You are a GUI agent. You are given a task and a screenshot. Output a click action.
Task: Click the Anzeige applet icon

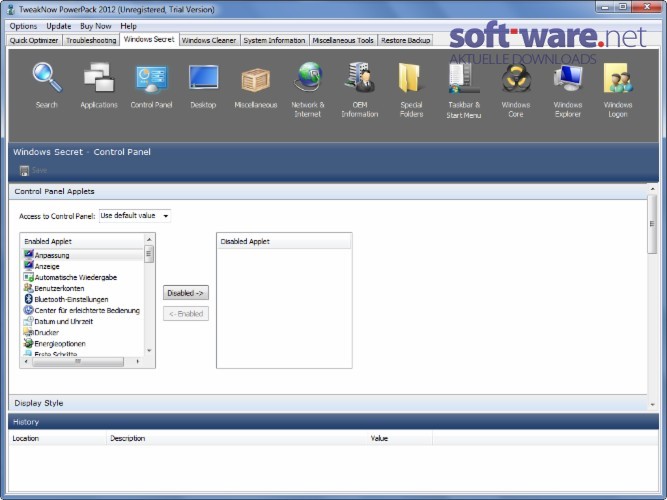[29, 266]
